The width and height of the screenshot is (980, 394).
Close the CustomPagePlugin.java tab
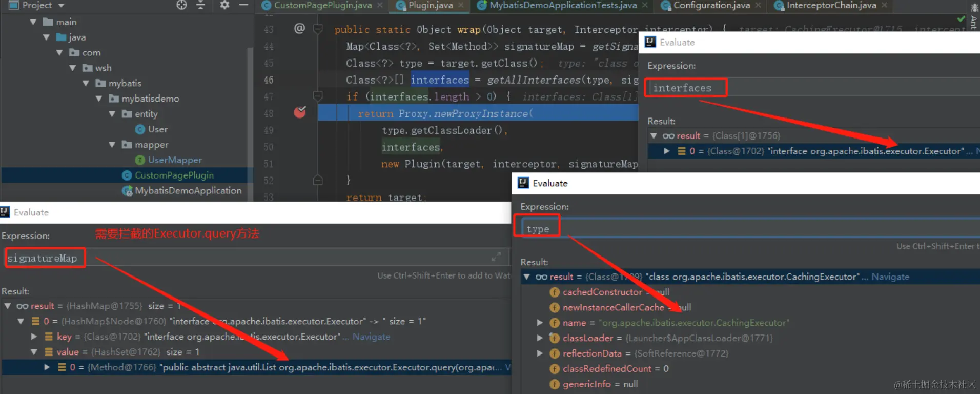380,5
